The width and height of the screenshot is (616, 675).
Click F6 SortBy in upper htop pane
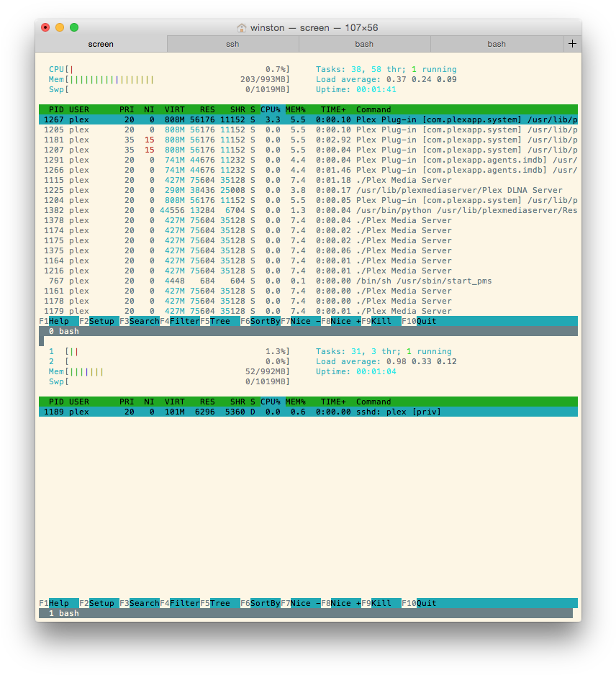point(261,321)
